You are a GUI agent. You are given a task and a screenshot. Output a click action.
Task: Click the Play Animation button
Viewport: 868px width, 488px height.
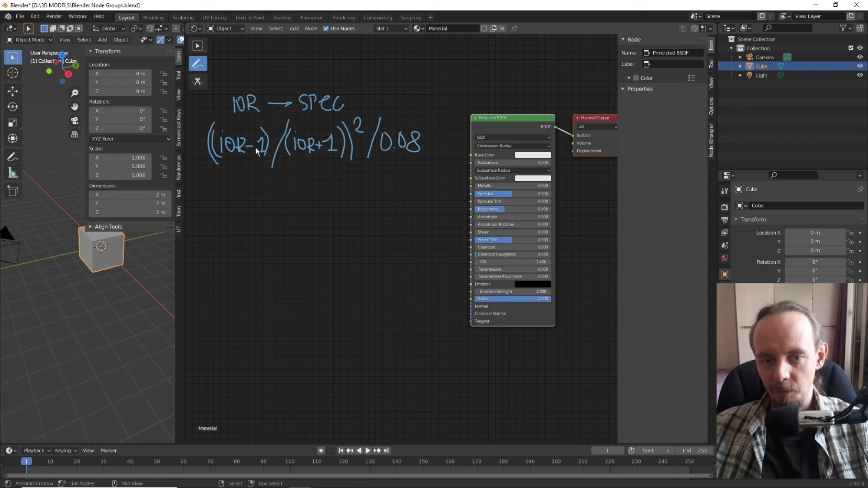pyautogui.click(x=368, y=450)
